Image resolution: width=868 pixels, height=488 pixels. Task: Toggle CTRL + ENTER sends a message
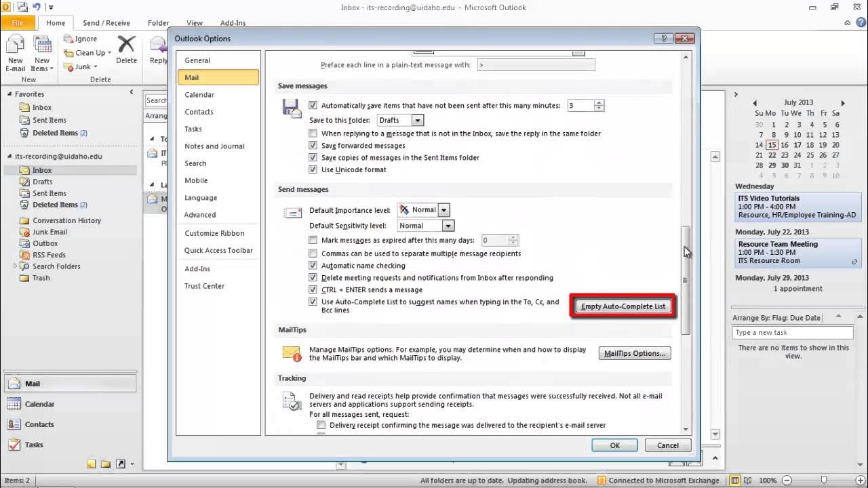(x=313, y=289)
